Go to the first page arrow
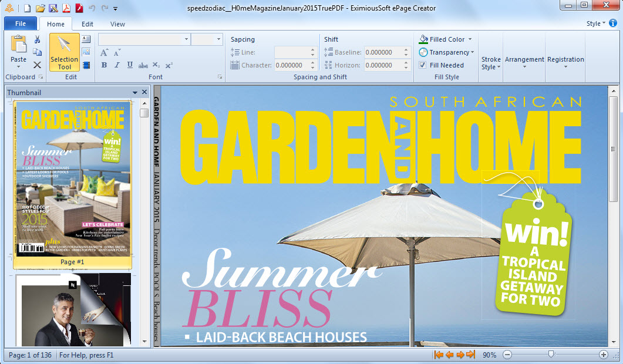Screen dimensions: 623x364 point(439,355)
